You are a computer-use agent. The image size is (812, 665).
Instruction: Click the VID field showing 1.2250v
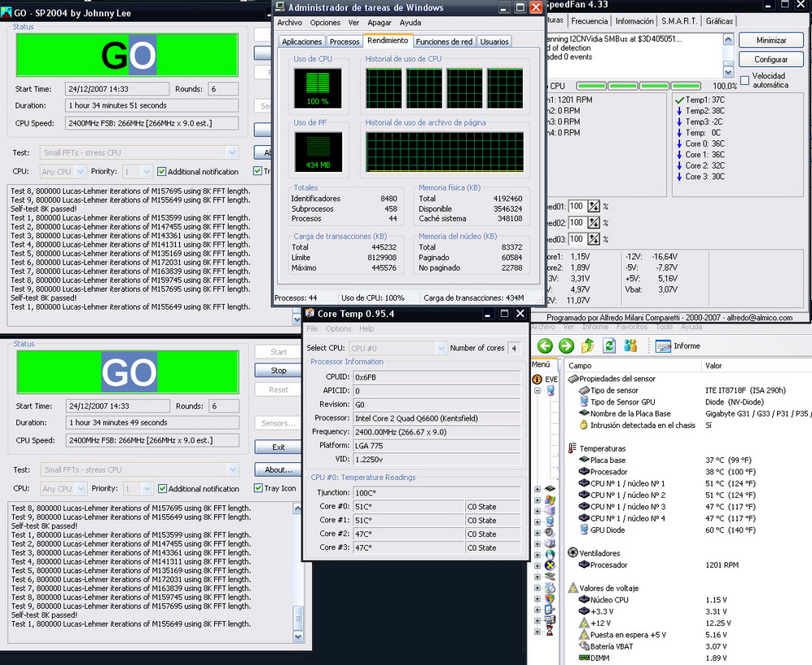pyautogui.click(x=437, y=460)
